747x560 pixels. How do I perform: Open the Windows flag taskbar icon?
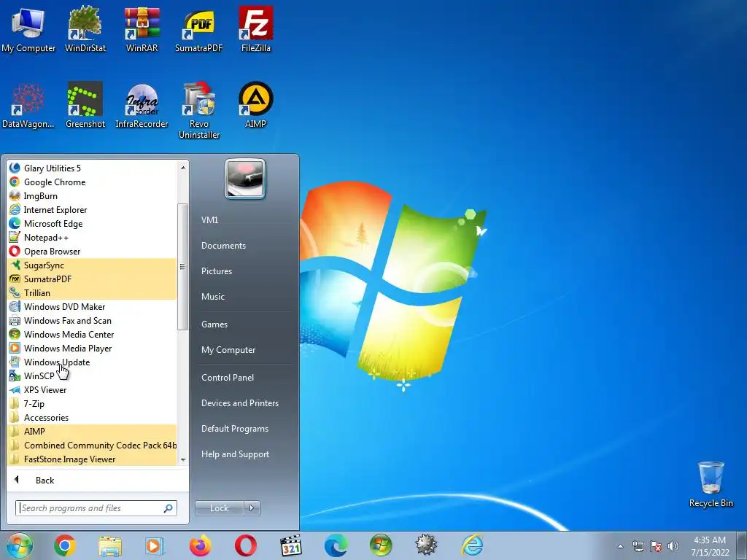coord(381,545)
